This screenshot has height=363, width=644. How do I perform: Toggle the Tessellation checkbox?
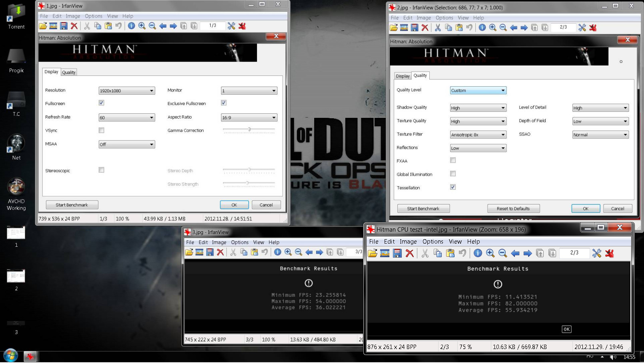click(x=453, y=187)
